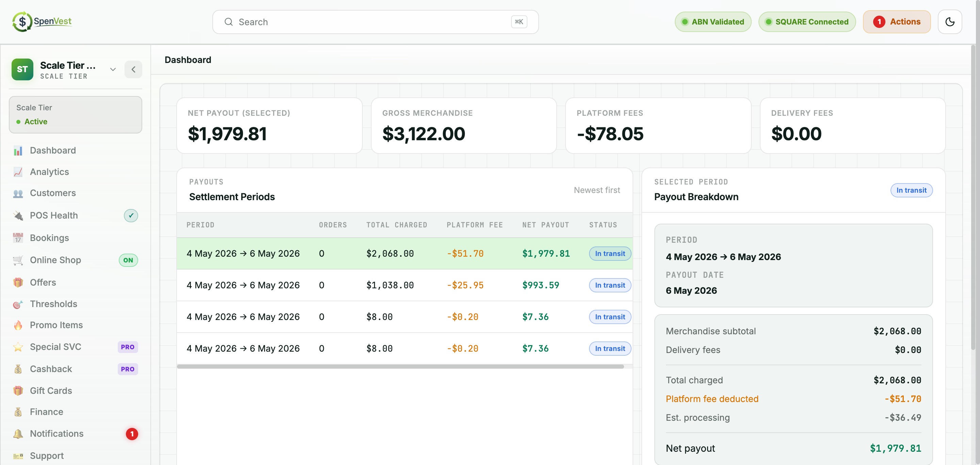Image resolution: width=980 pixels, height=465 pixels.
Task: Click the Special SVC star icon
Action: tap(18, 347)
